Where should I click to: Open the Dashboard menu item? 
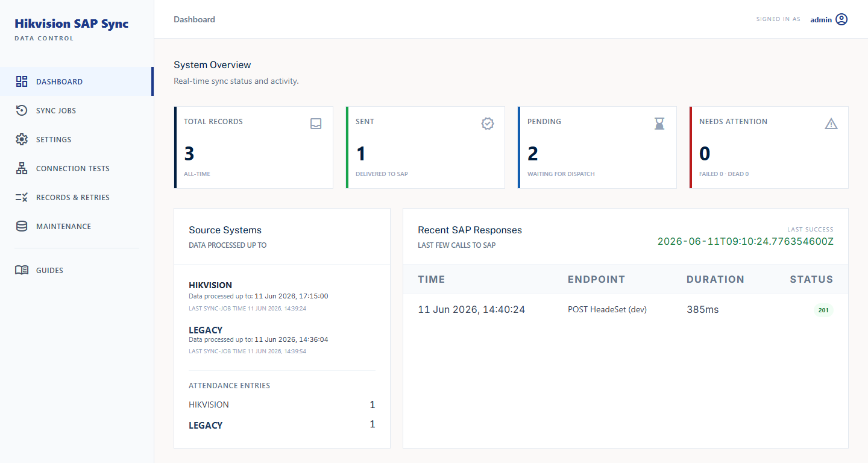pos(77,81)
